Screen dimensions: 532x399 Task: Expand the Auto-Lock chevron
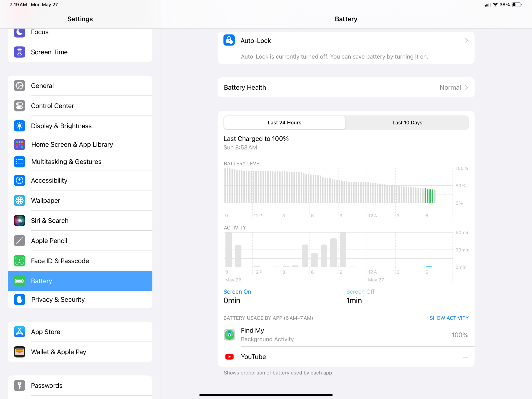pos(466,40)
